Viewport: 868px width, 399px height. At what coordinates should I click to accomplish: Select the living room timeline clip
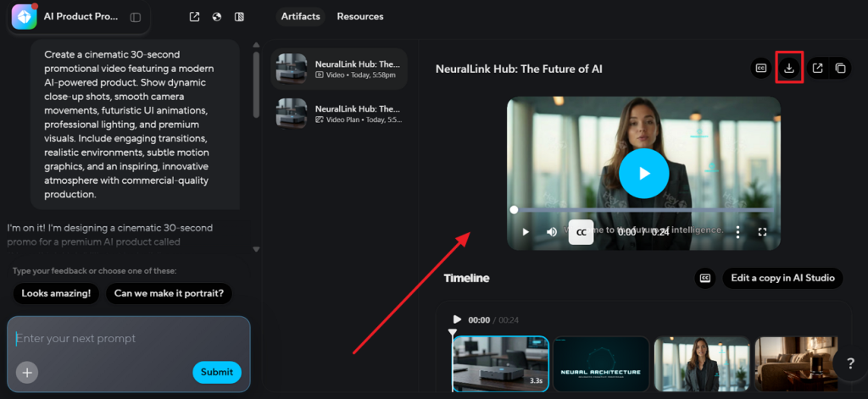(x=796, y=363)
